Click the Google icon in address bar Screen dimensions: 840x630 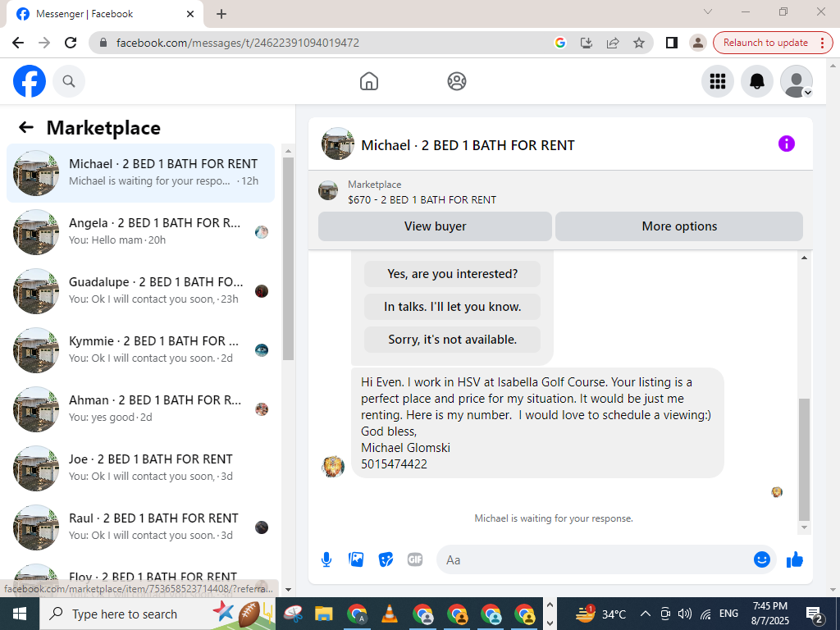pyautogui.click(x=559, y=43)
